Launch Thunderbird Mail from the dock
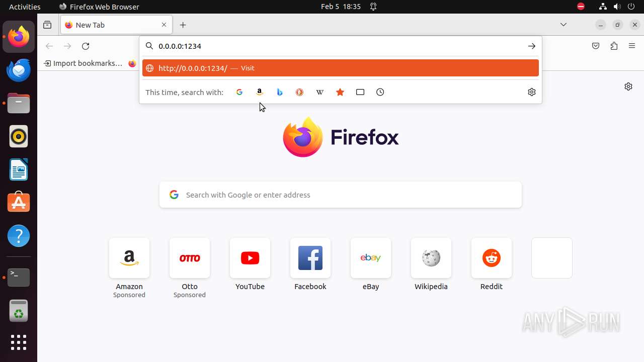Screen dimensions: 644x362 tap(19, 70)
